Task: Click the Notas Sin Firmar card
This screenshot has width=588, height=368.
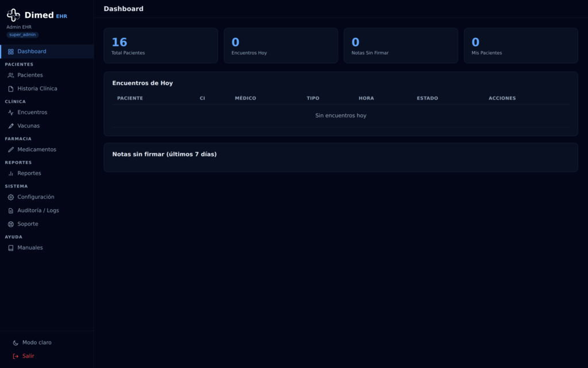Action: (x=401, y=45)
